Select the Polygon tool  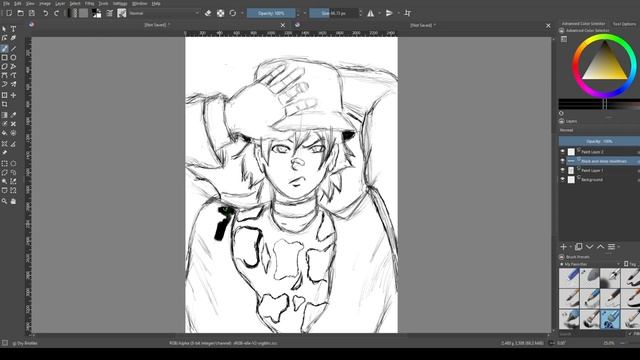(x=4, y=67)
